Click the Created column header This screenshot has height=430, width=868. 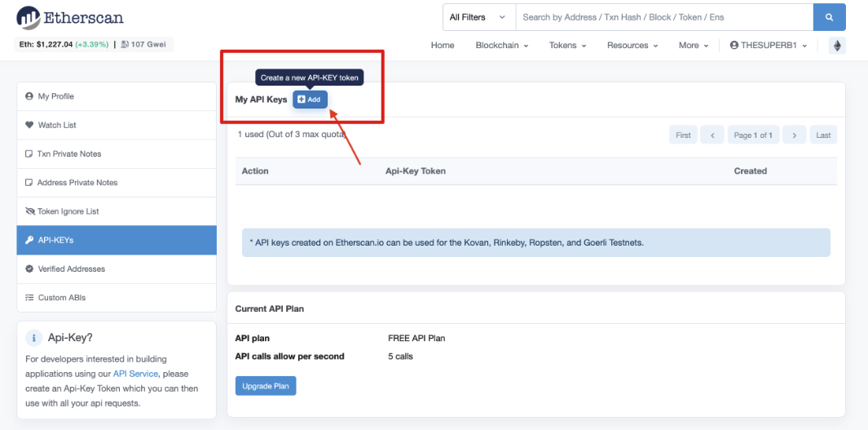tap(750, 171)
